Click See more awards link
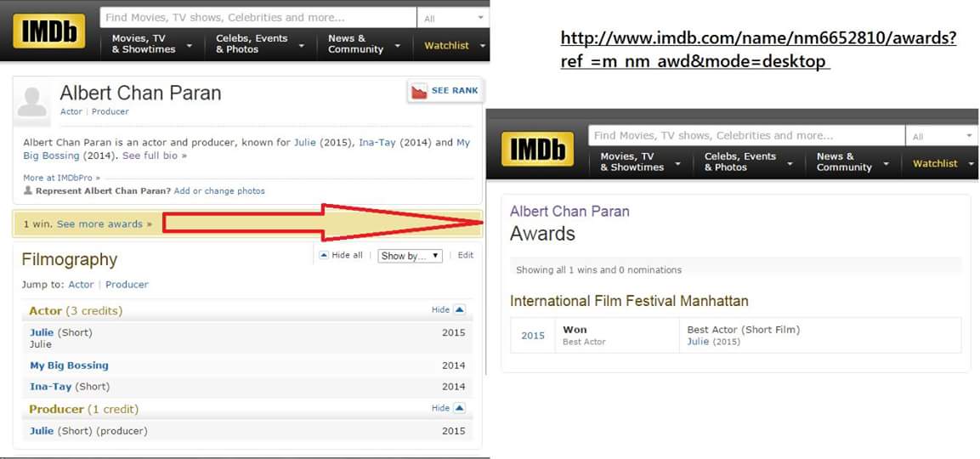This screenshot has width=980, height=459. (x=105, y=224)
